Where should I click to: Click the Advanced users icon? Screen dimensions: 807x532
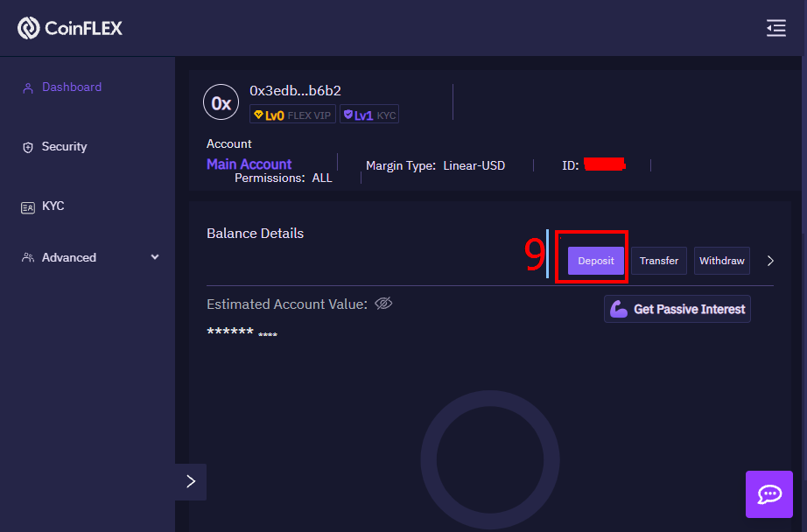point(28,257)
